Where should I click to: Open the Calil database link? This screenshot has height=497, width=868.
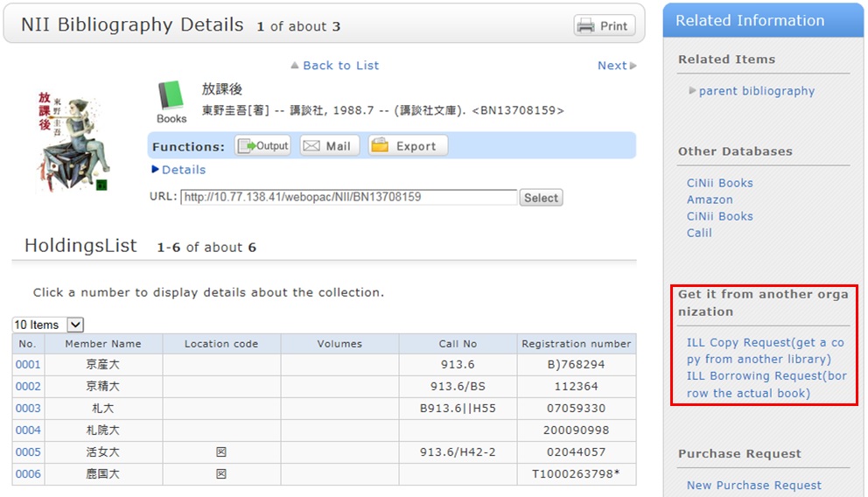click(x=699, y=233)
